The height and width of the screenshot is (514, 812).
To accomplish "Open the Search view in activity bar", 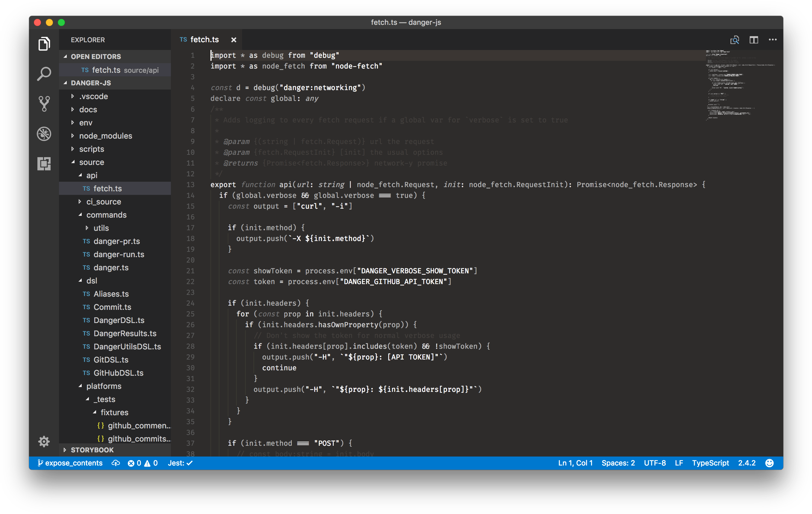I will 44,74.
